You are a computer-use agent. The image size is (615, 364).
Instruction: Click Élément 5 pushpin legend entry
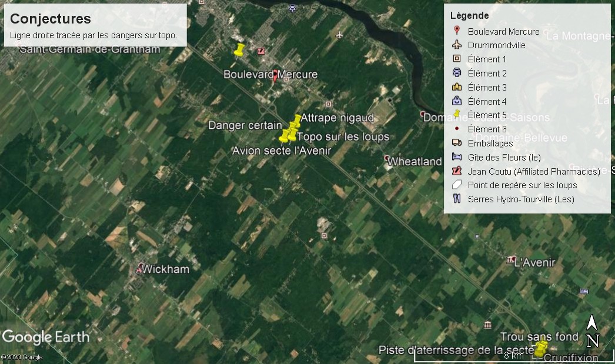coord(487,115)
